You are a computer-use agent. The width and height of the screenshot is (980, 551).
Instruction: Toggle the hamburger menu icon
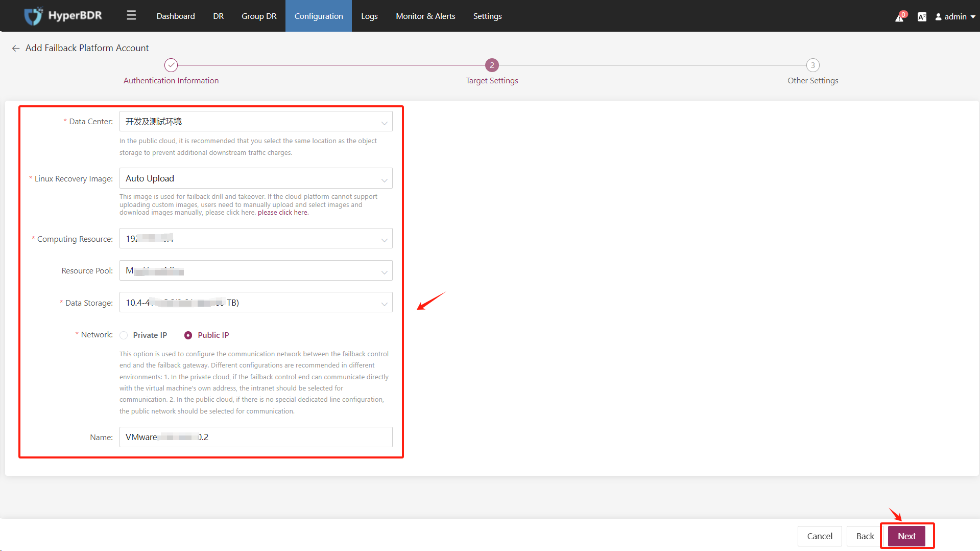131,15
